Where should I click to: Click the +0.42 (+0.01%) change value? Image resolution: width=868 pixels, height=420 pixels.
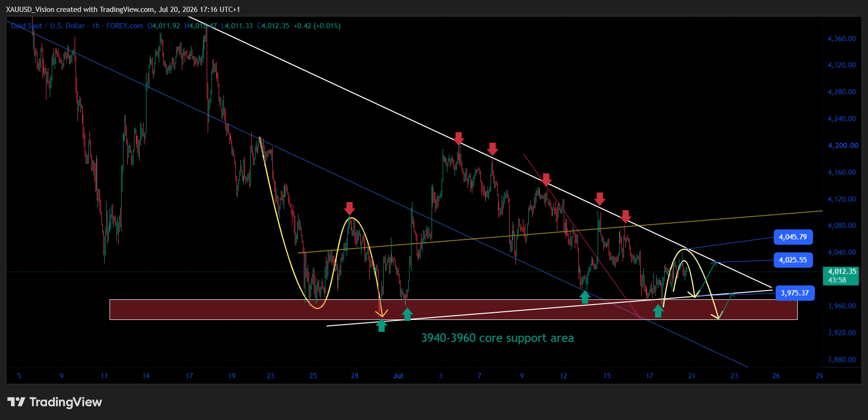click(x=317, y=26)
